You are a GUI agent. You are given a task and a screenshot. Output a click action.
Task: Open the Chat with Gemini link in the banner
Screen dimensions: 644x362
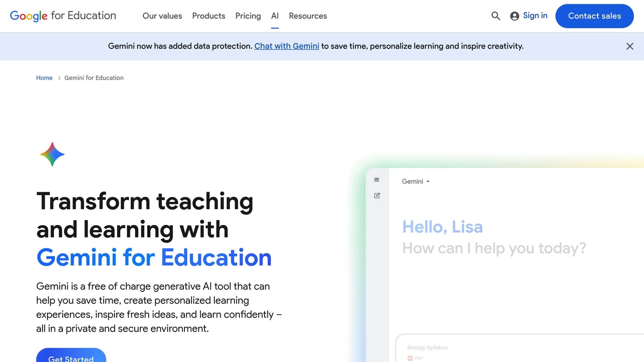pos(286,46)
